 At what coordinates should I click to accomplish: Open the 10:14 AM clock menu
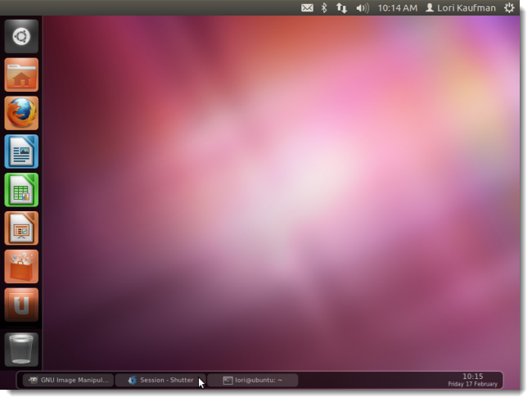[397, 8]
